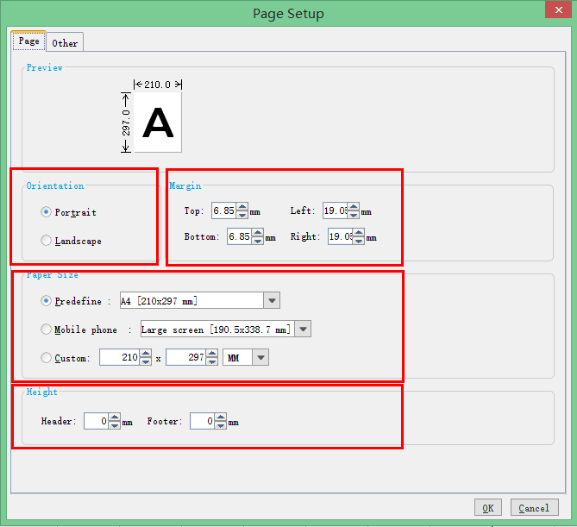
Task: Increase the Footer height value
Action: [x=221, y=417]
